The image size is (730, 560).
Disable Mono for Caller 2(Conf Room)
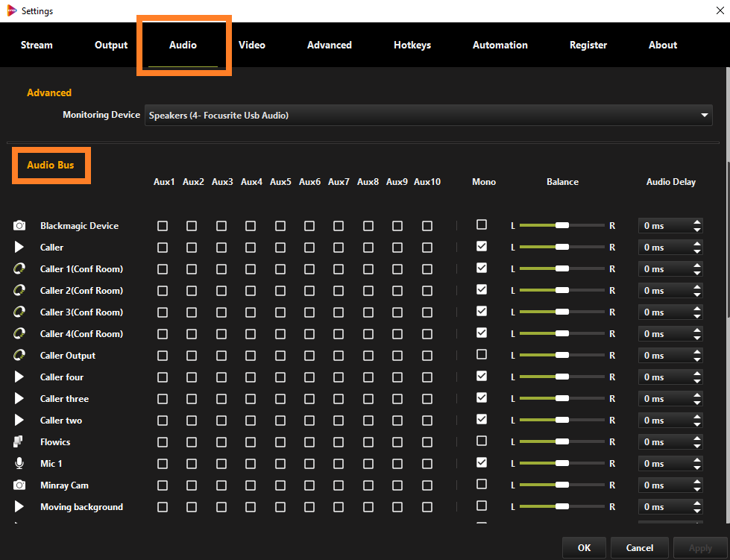pos(482,289)
